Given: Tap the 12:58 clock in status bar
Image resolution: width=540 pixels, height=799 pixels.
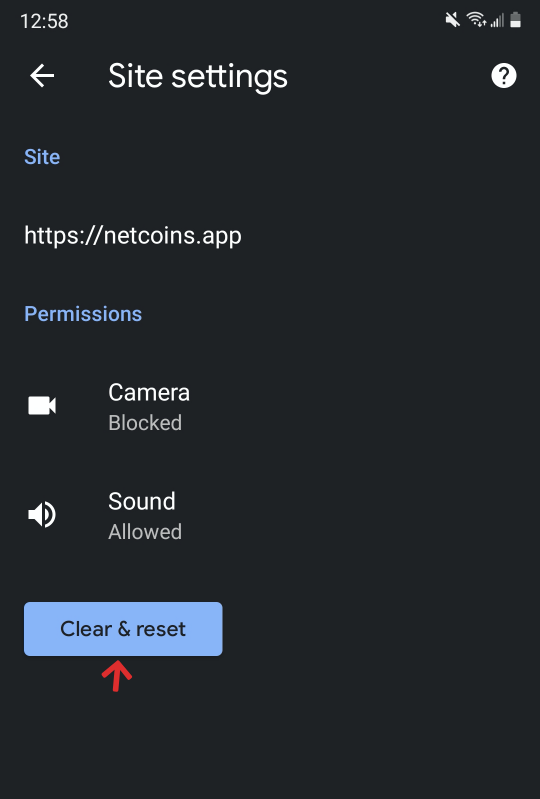Looking at the screenshot, I should point(44,21).
